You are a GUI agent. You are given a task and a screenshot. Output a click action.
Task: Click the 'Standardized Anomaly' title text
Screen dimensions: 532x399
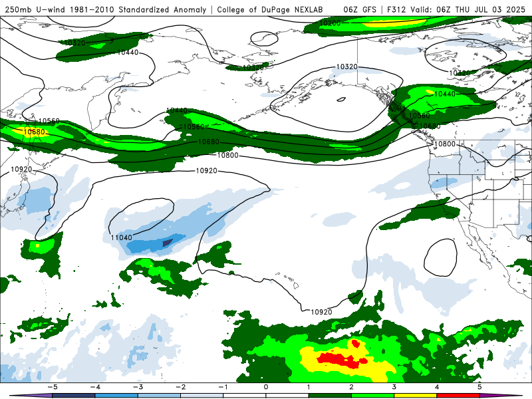(x=162, y=10)
